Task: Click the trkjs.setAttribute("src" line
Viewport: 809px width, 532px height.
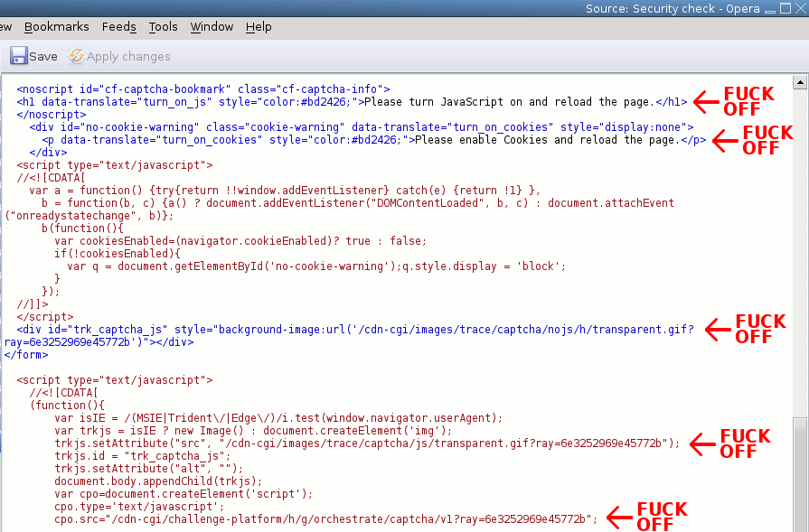Action: [x=367, y=443]
